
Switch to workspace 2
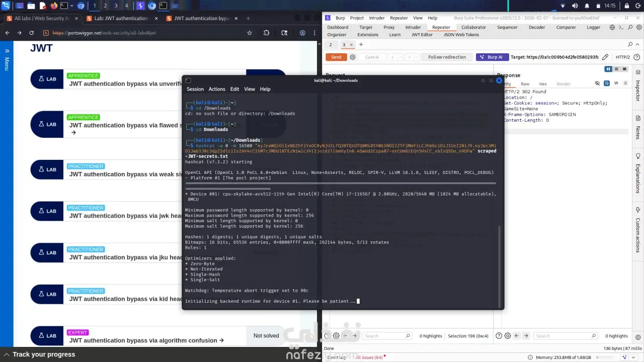pyautogui.click(x=105, y=6)
